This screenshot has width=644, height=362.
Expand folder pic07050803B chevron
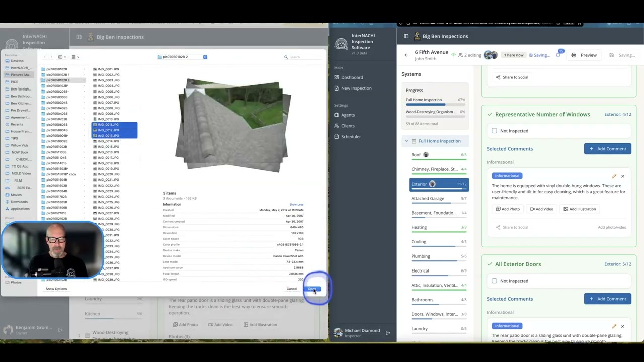[83, 125]
